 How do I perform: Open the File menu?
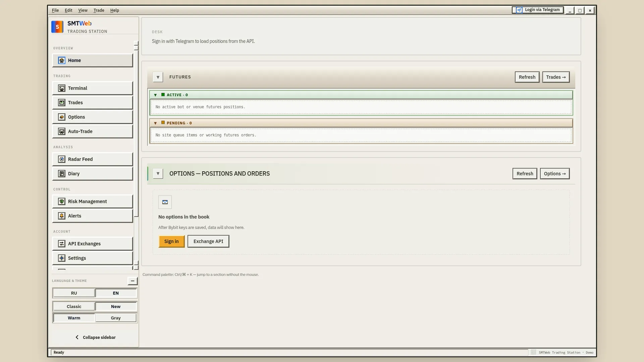[x=55, y=10]
